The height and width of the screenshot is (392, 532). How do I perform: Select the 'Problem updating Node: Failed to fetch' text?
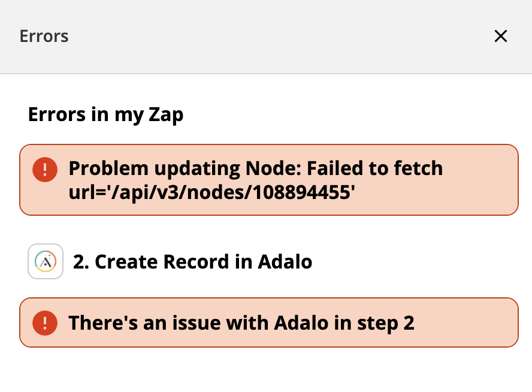click(256, 168)
